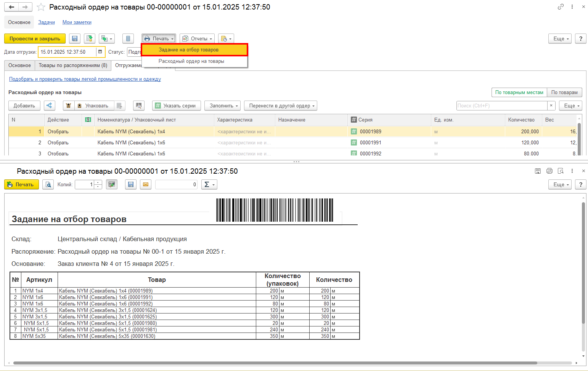Open link Подобрать и проверить товары легкой промышленности
The width and height of the screenshot is (588, 371).
pos(85,79)
